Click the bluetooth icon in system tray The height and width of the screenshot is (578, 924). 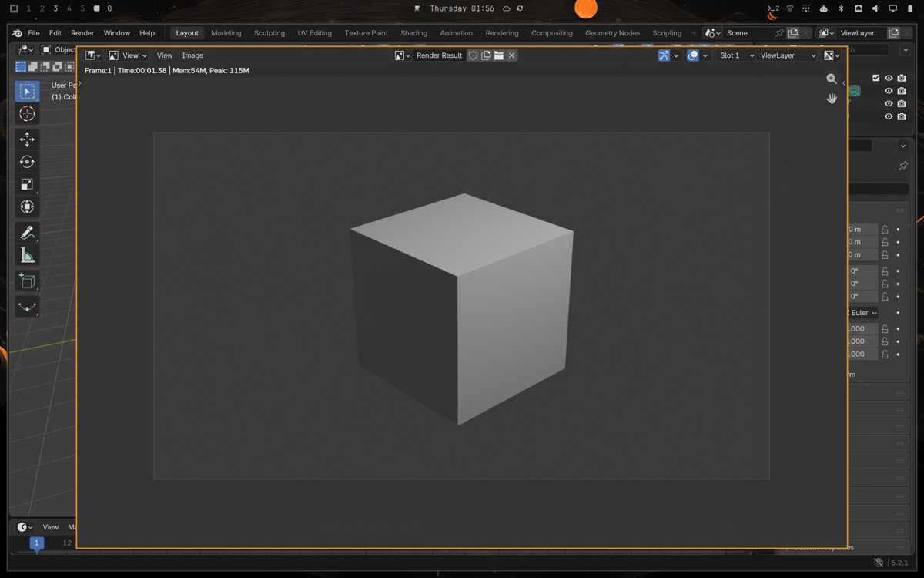(841, 8)
